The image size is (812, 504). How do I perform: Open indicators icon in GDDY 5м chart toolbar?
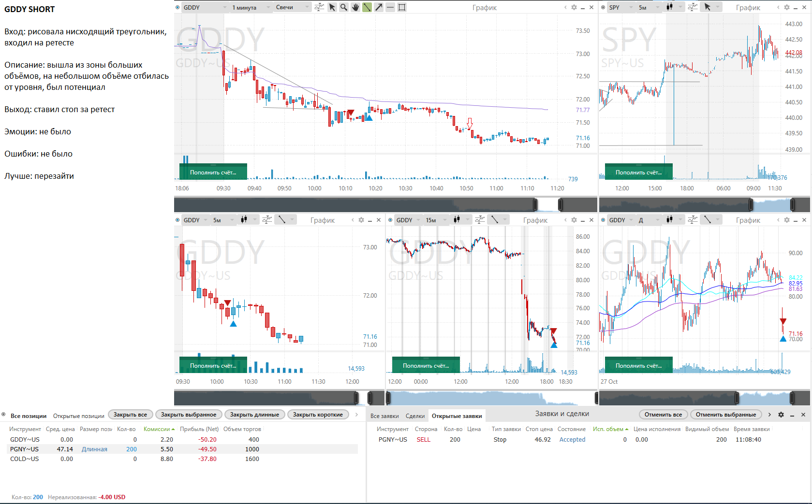pos(267,220)
